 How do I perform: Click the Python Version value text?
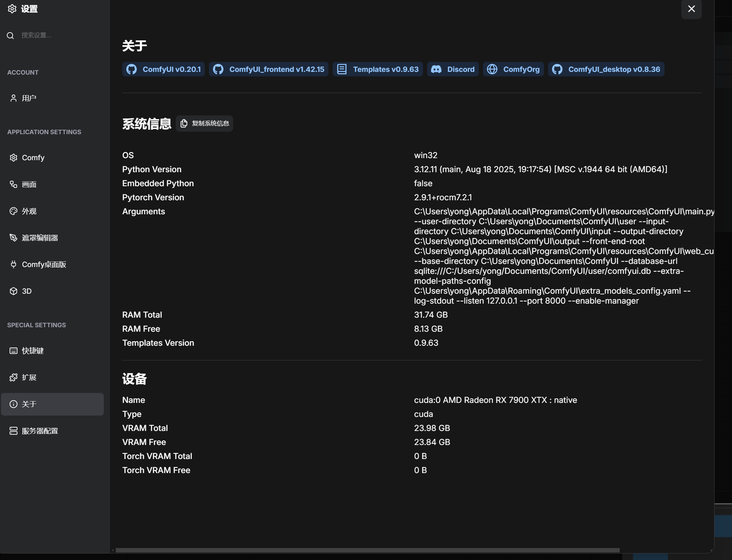tap(541, 169)
